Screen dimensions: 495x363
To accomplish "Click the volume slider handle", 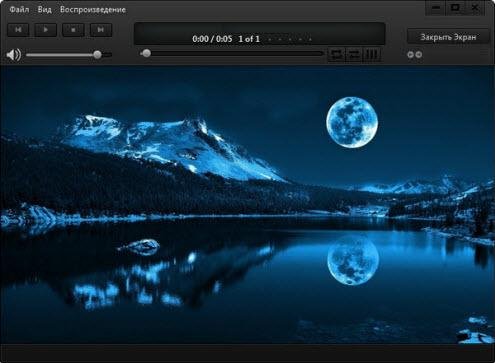I will pos(97,54).
